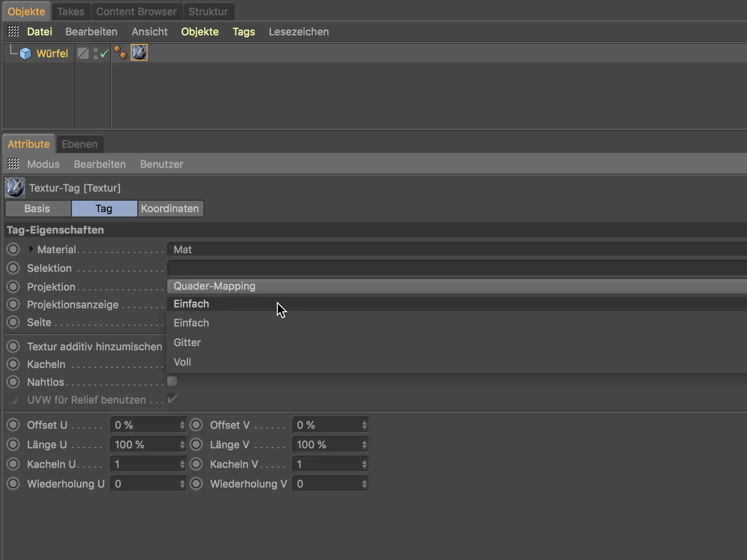Screen dimensions: 747x560
Task: Toggle the Würfel green enable checkmark
Action: (105, 54)
